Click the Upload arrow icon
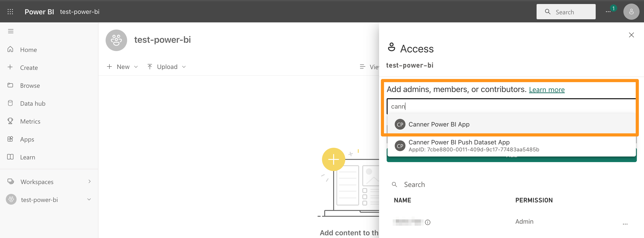The height and width of the screenshot is (238, 644). click(x=150, y=66)
